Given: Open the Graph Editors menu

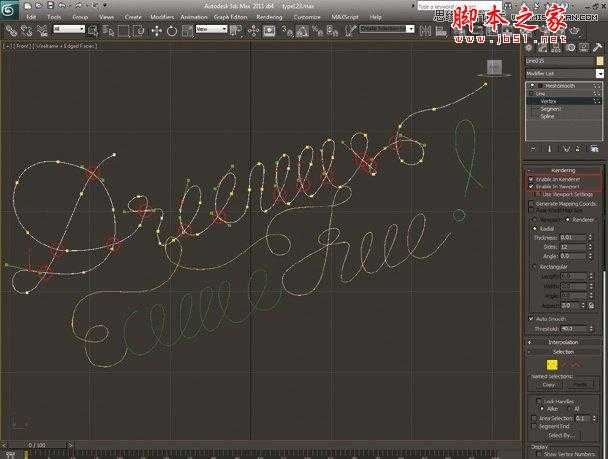Looking at the screenshot, I should coord(231,17).
